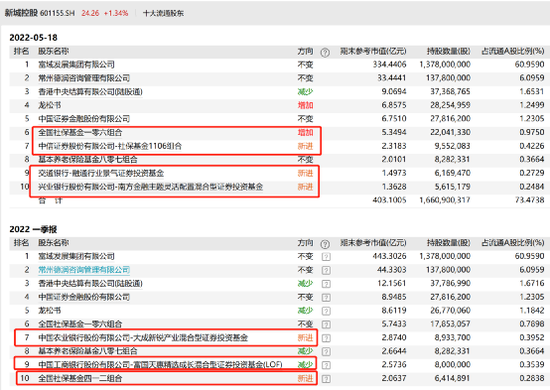Open the question icon in the 443.3026 row

click(x=326, y=257)
